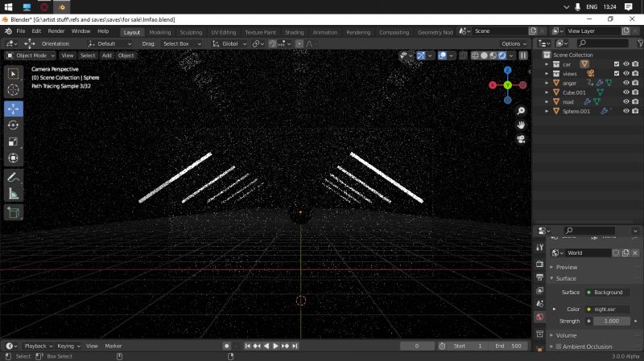
Task: Toggle proportional editing button
Action: (299, 43)
